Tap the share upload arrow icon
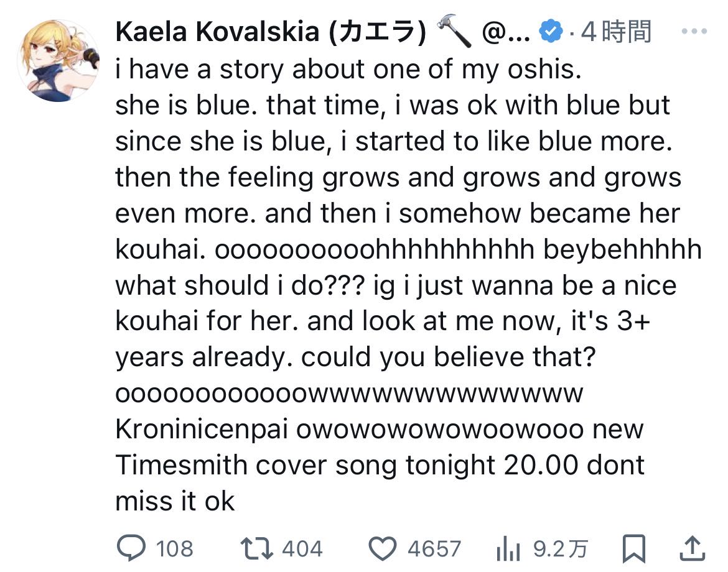Image resolution: width=728 pixels, height=572 pixels. click(691, 548)
